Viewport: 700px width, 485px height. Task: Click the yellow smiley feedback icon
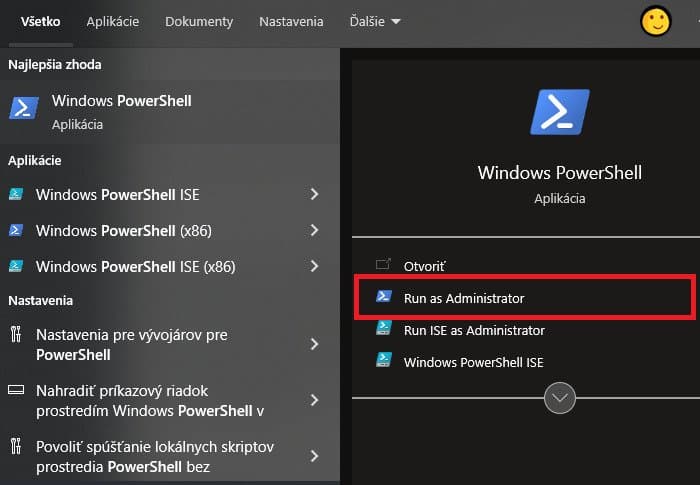(x=655, y=21)
